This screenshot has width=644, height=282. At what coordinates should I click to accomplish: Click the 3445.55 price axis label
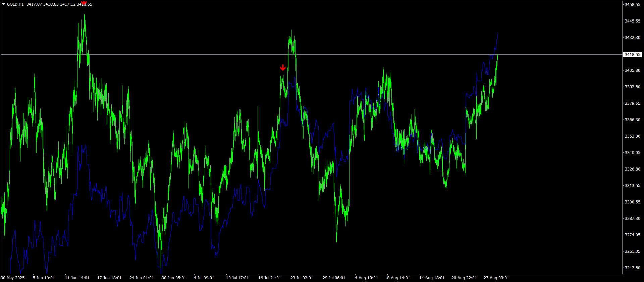click(x=632, y=21)
